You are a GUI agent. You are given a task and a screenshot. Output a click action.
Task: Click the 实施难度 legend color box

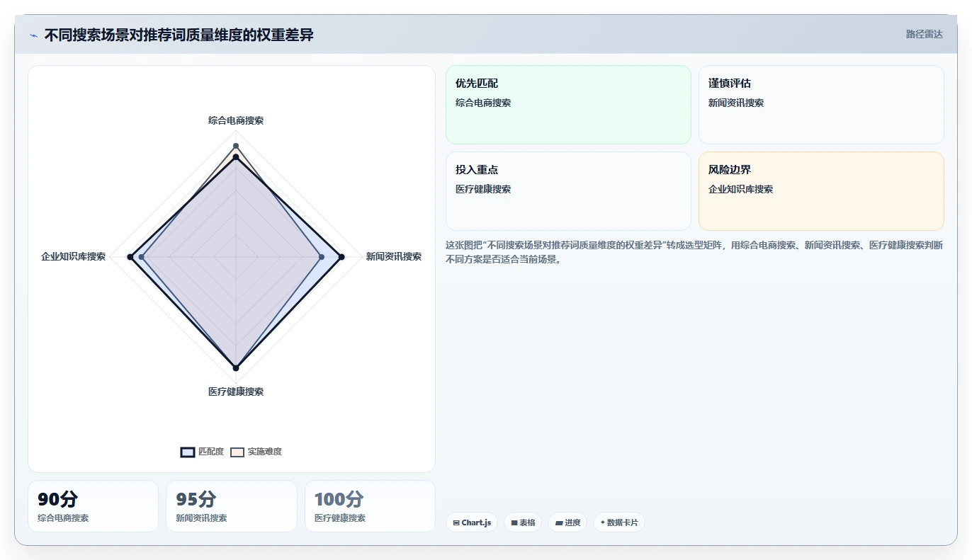[237, 452]
